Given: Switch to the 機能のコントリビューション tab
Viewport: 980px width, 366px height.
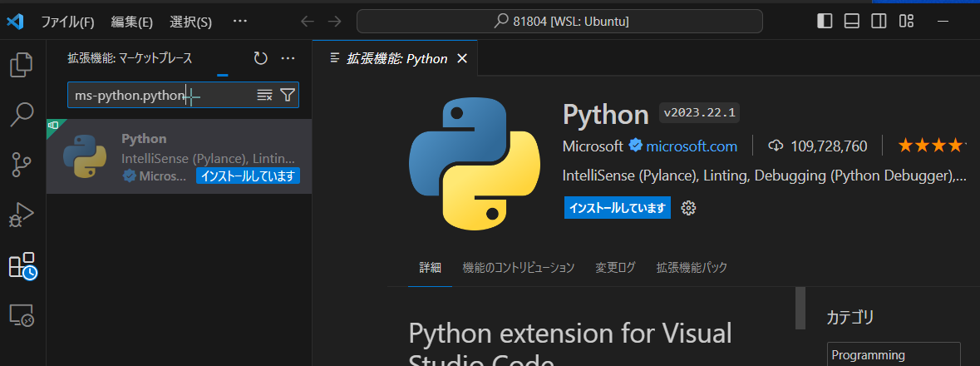Looking at the screenshot, I should [x=518, y=268].
